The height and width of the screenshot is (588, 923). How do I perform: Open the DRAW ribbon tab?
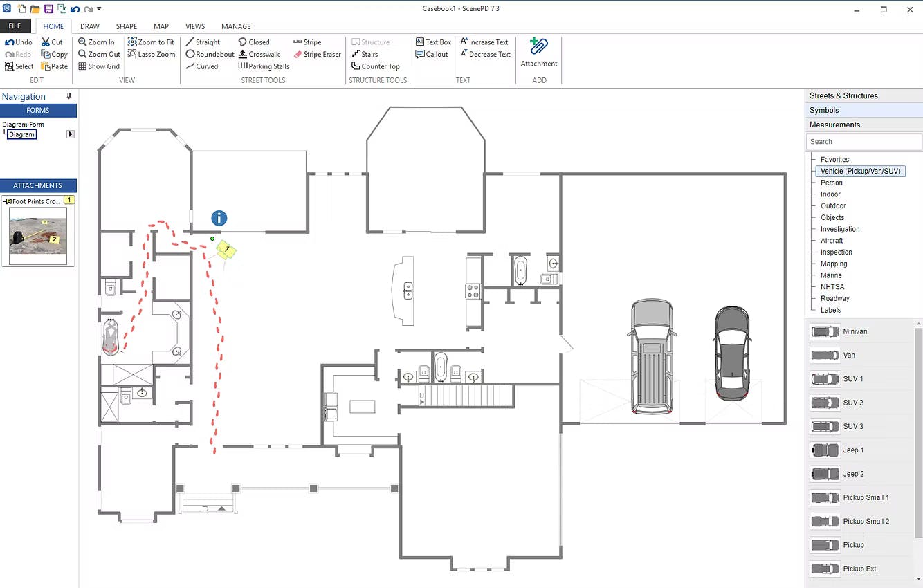coord(90,26)
